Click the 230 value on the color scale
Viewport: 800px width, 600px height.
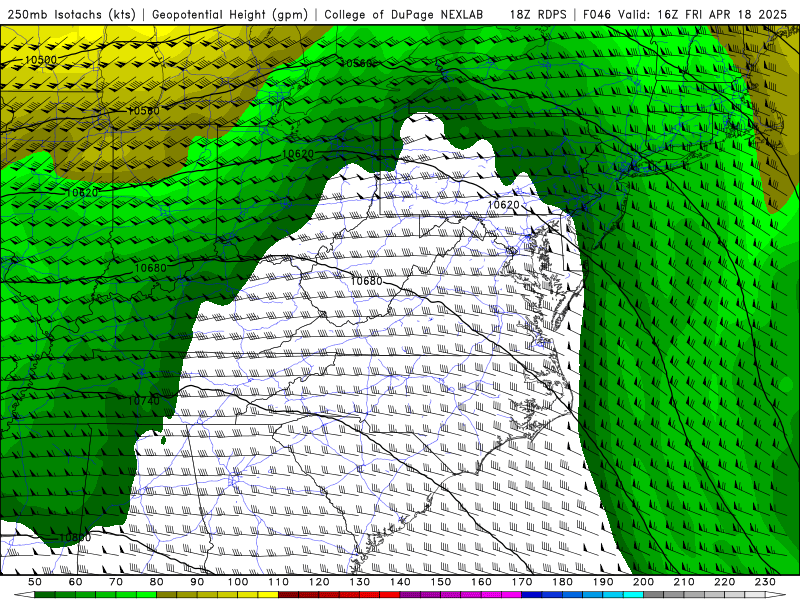[765, 582]
